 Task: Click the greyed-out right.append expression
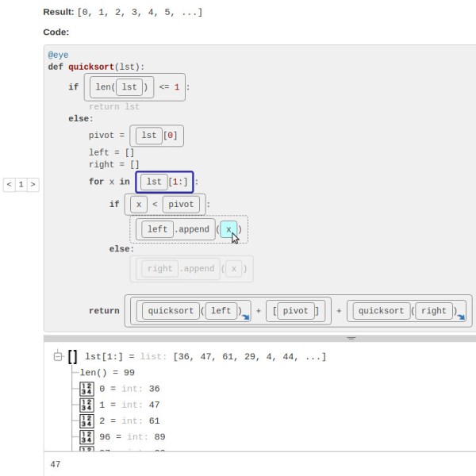(x=192, y=269)
